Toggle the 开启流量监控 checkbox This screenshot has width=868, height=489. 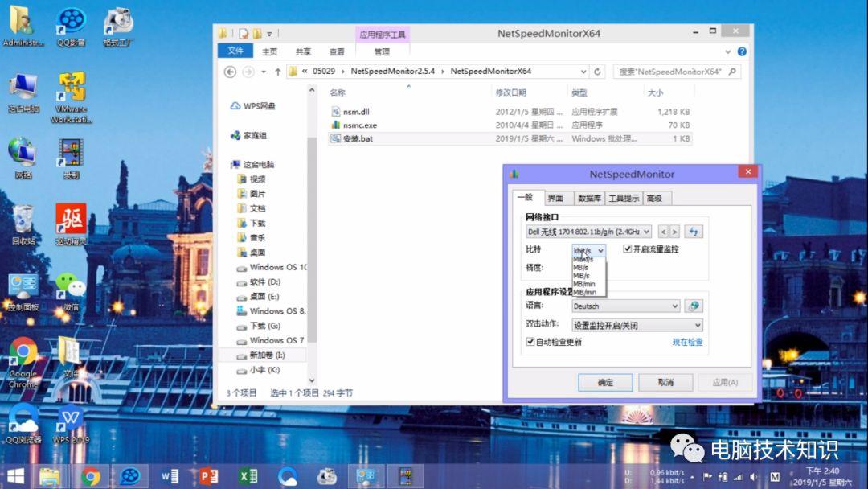coord(627,249)
